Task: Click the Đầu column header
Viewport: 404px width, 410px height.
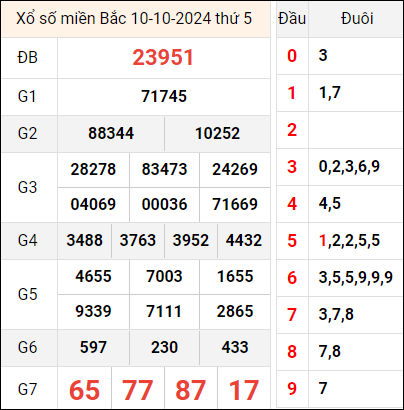Action: point(292,19)
